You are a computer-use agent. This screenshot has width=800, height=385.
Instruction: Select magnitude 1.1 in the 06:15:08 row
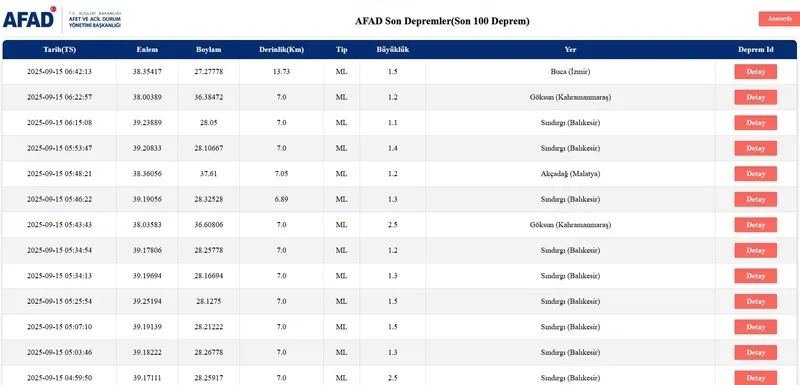(x=392, y=122)
